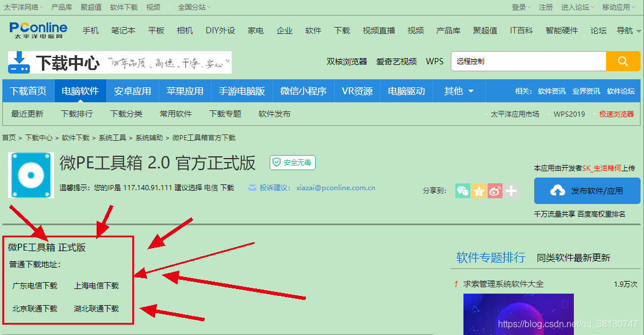Open 下载专题 submenu item

[225, 114]
